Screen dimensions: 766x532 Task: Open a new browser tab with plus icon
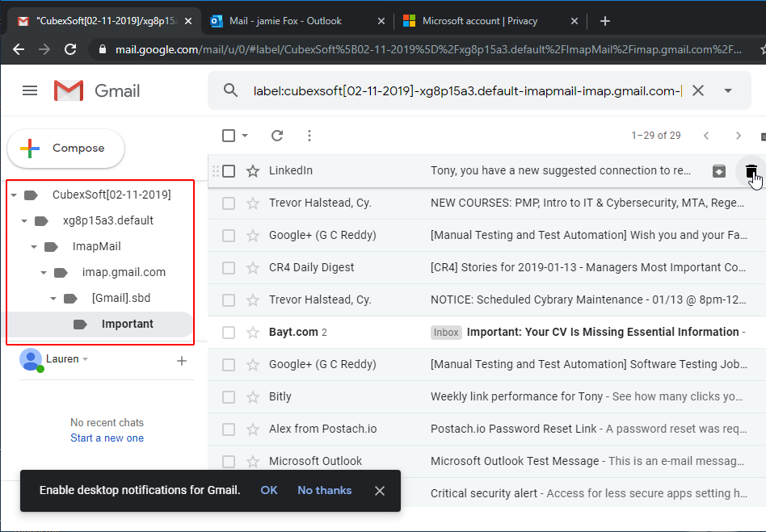604,21
